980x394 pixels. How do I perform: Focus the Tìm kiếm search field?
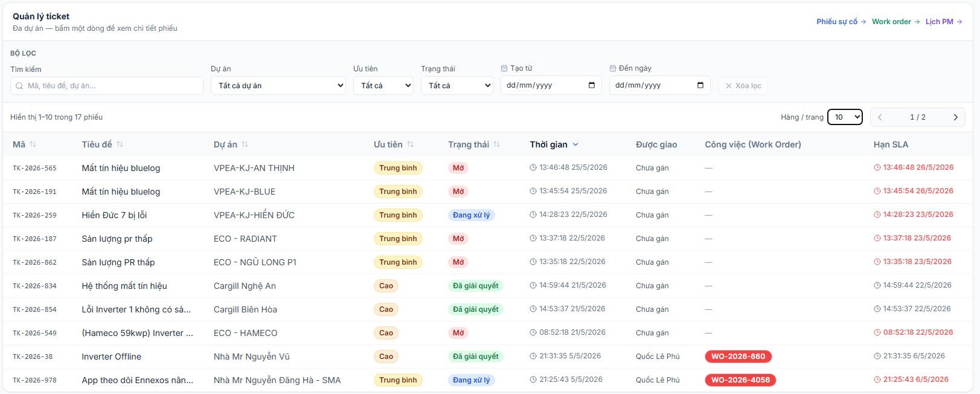(x=107, y=86)
